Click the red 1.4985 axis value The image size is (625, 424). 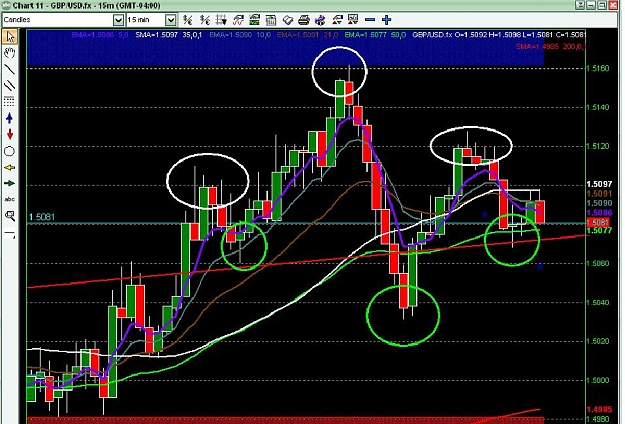(599, 410)
